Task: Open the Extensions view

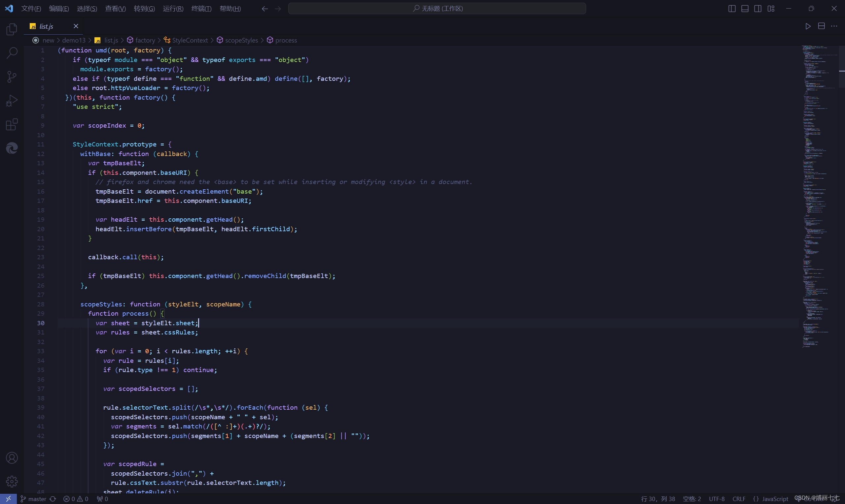Action: pyautogui.click(x=12, y=124)
